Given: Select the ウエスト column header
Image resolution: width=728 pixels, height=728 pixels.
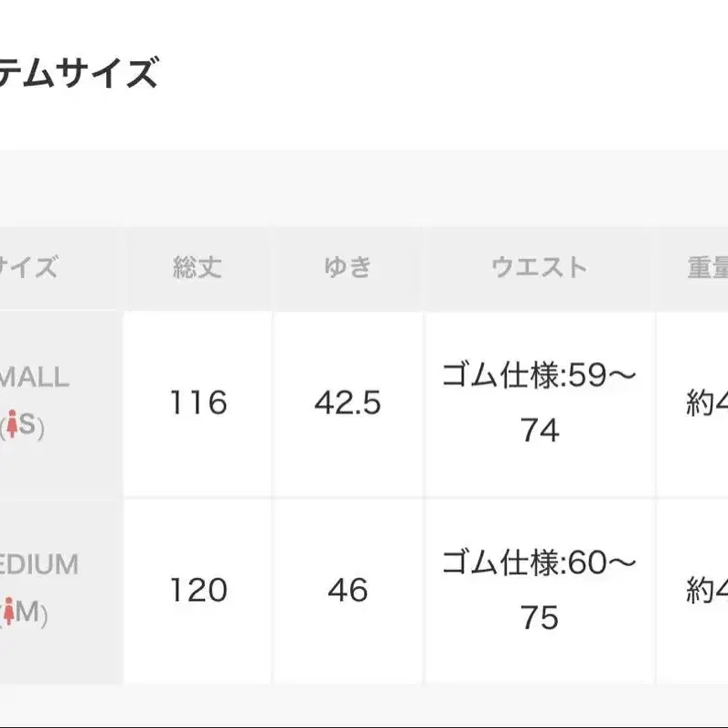Looking at the screenshot, I should click(x=539, y=268).
